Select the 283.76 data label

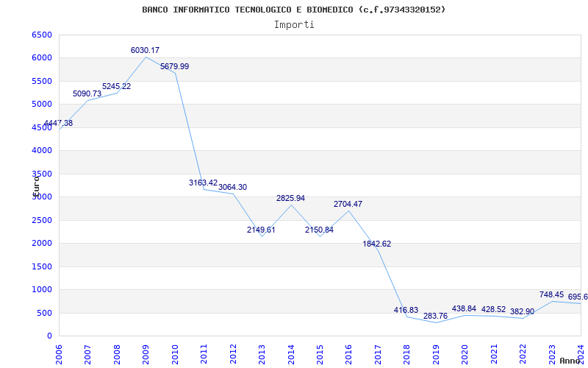tap(435, 316)
